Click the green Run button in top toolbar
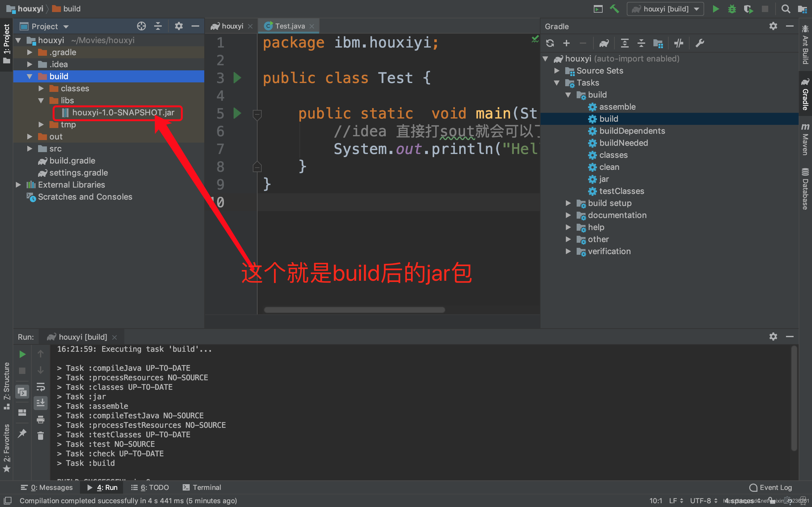Screen dimensions: 812x507 715,9
